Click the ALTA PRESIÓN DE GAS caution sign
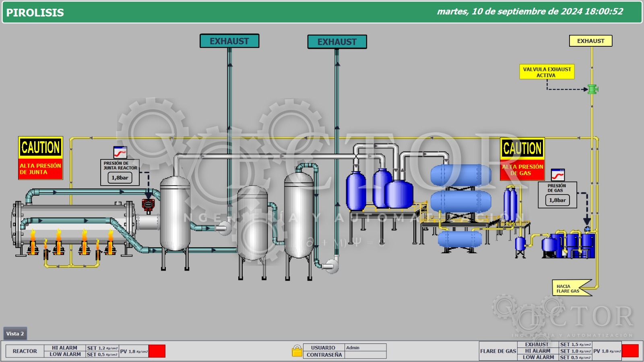 click(x=522, y=159)
